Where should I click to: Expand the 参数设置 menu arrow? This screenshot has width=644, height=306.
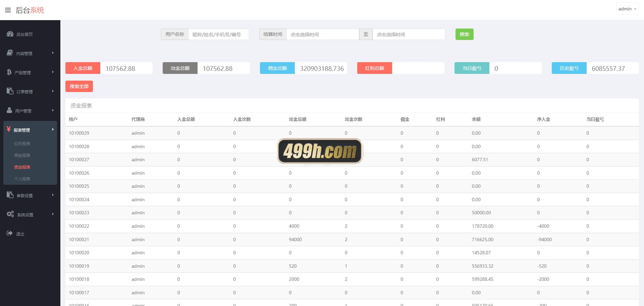53,195
